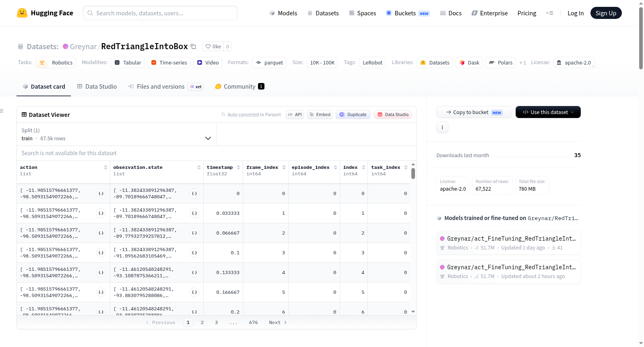Screen dimensions: 644x347
Task: Expand action JSON in timestamp 0.1 row
Action: click(101, 253)
